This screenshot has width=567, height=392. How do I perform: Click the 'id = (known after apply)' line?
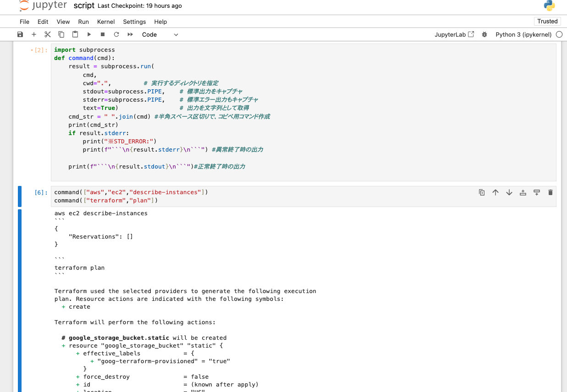(x=167, y=385)
